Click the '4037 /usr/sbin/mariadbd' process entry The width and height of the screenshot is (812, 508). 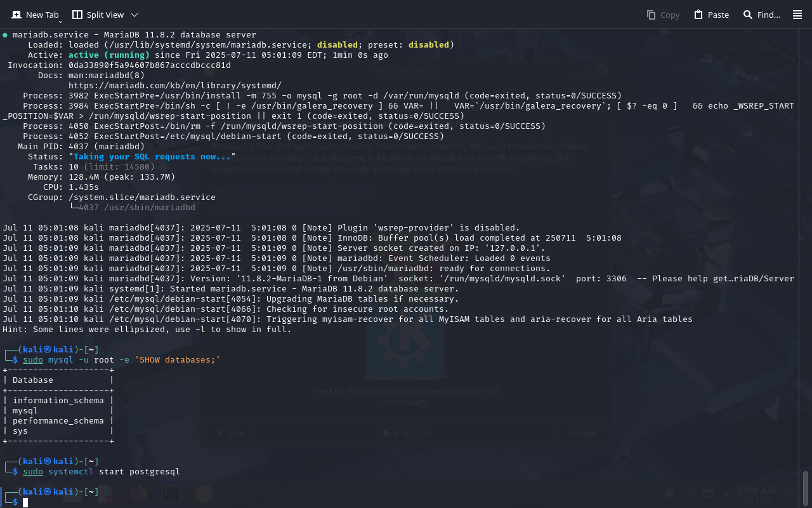(x=137, y=208)
